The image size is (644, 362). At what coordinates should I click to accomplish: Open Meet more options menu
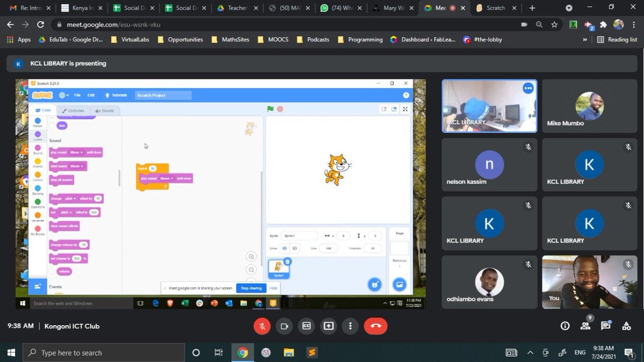click(x=350, y=325)
